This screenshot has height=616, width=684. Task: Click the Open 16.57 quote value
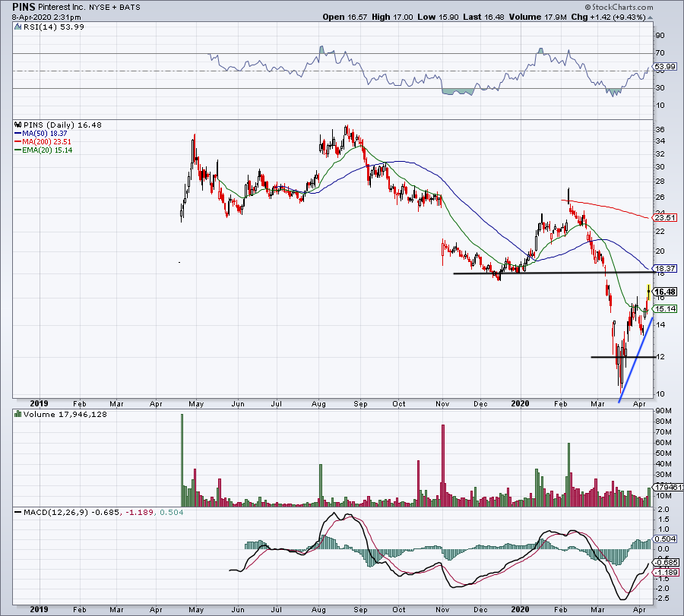(346, 17)
